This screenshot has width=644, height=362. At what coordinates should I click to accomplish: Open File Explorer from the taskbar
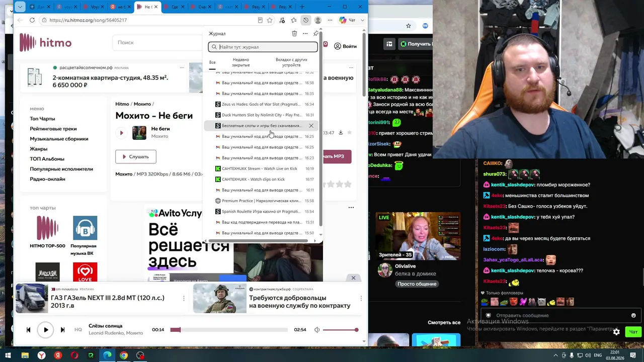pos(25,356)
